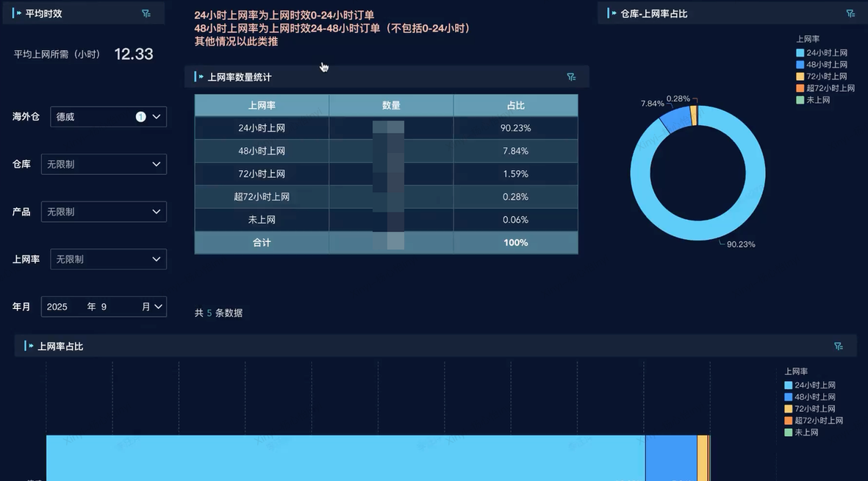The width and height of the screenshot is (868, 481).
Task: Click filter icon on bottom 上网率占比 panel
Action: coord(839,346)
